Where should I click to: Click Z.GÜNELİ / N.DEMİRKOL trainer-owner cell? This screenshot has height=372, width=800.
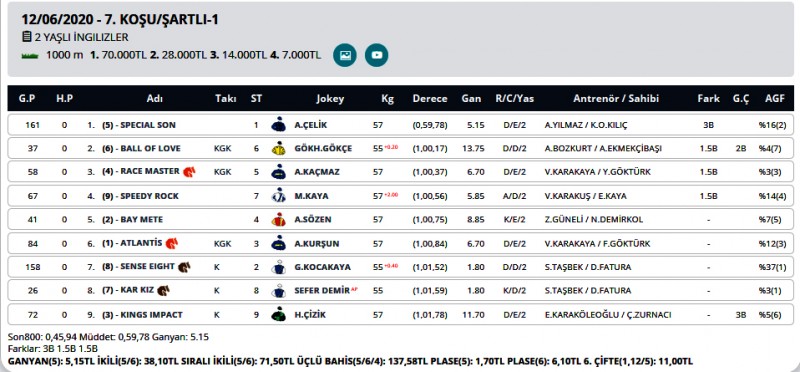(x=594, y=219)
